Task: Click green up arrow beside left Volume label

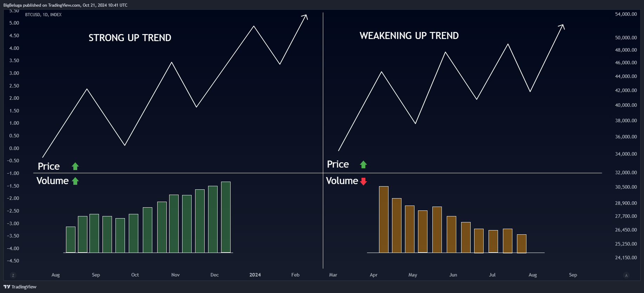Action: [75, 181]
